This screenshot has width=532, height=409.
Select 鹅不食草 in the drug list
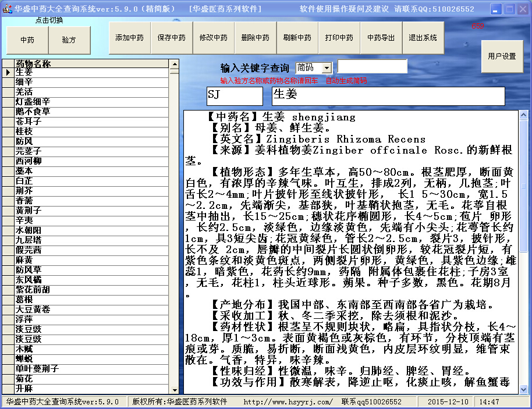[x=91, y=112]
